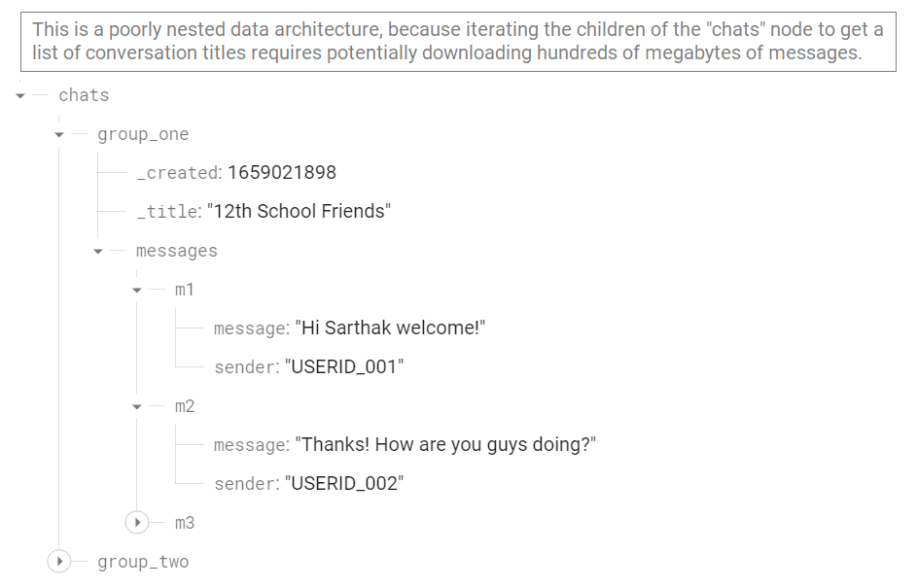
Task: Collapse the m1 message node arrow
Action: pyautogui.click(x=137, y=291)
